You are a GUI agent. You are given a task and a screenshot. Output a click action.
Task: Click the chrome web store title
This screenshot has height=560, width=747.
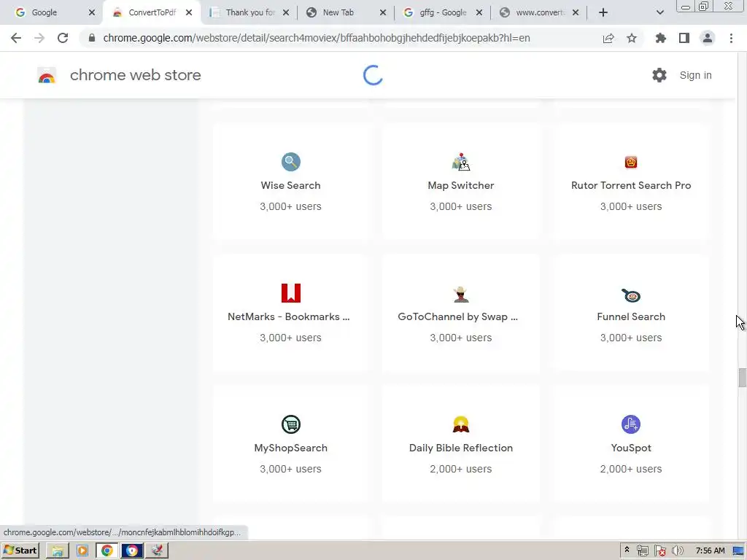coord(135,75)
